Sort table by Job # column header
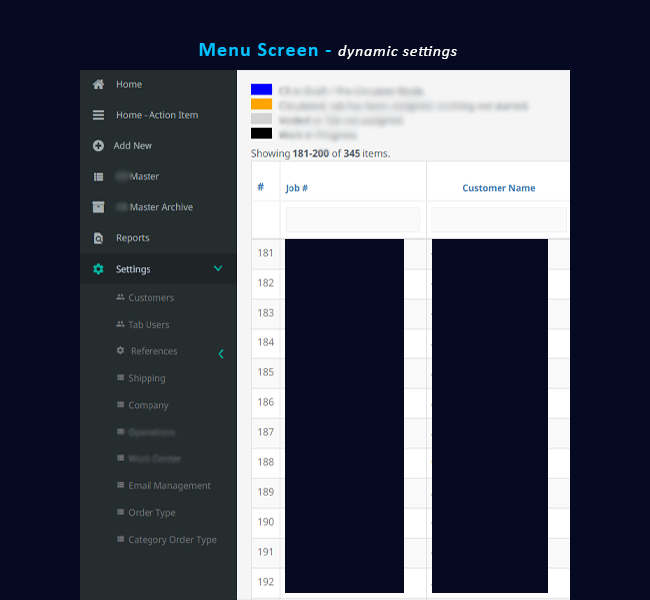This screenshot has height=600, width=650. pyautogui.click(x=297, y=188)
